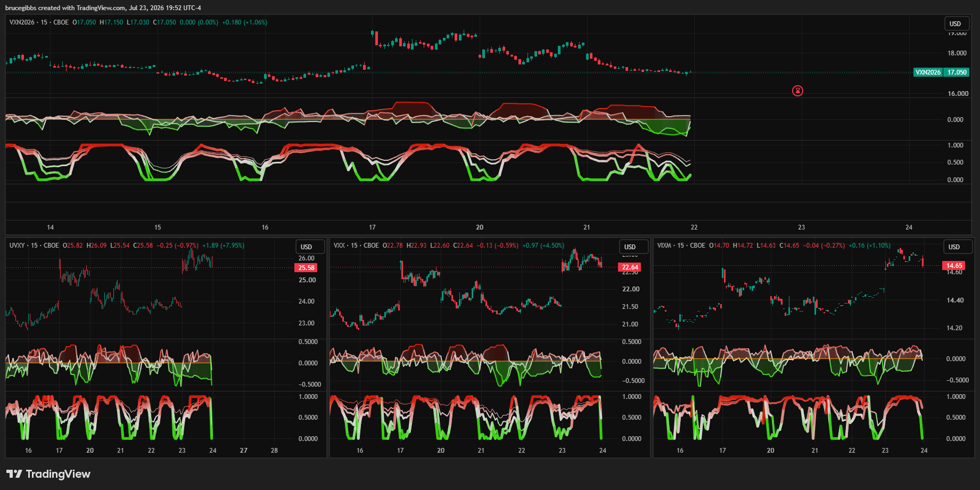
Task: Click date "17" on the UVXY time axis
Action: click(x=59, y=451)
